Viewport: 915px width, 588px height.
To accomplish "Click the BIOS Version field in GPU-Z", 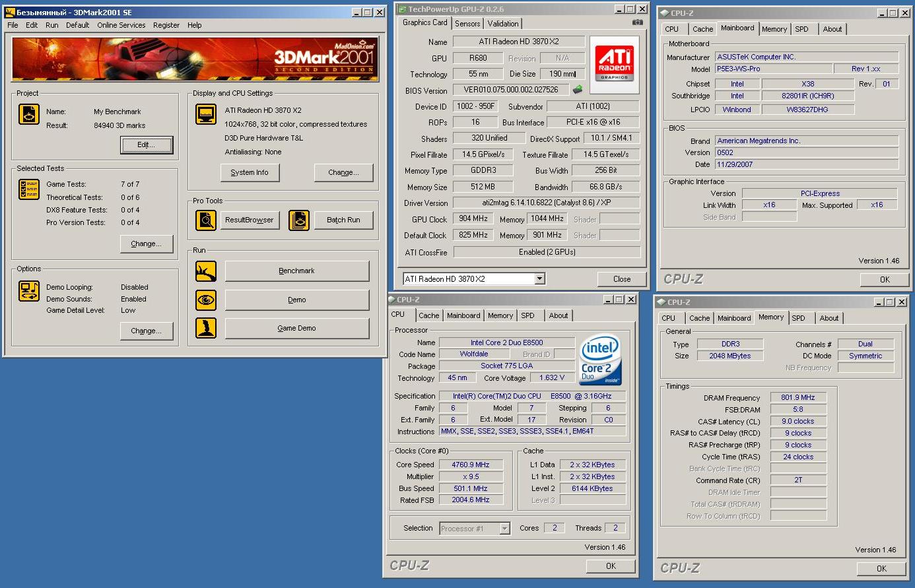I will pos(511,90).
